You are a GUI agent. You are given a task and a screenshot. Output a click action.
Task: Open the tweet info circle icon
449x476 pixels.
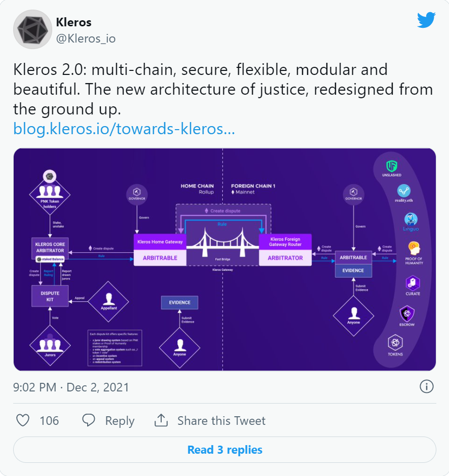click(427, 387)
